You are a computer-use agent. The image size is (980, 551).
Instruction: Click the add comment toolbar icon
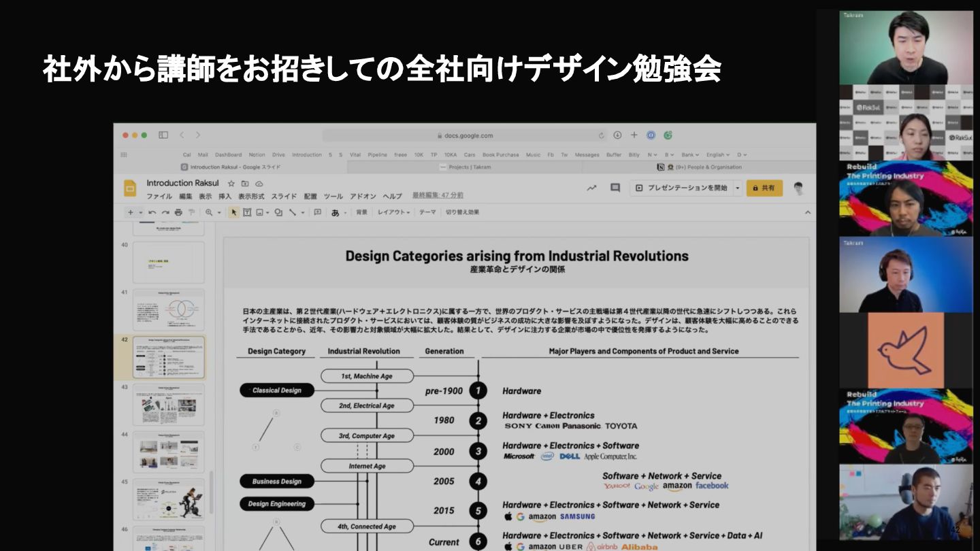[317, 212]
